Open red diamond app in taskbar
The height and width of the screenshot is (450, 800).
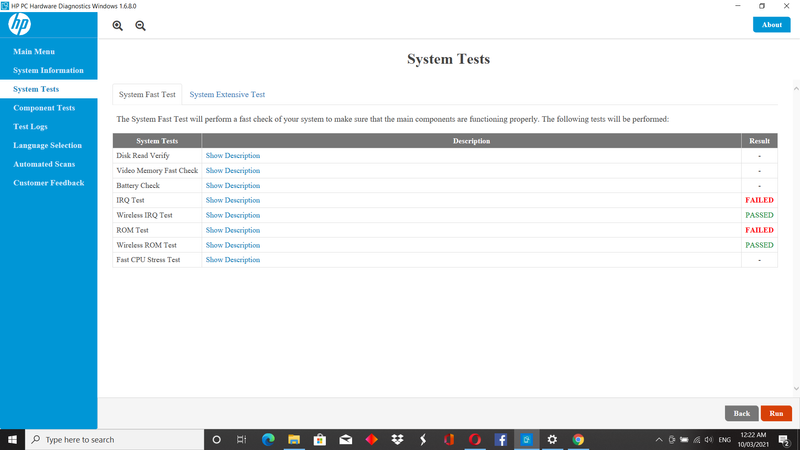[x=371, y=439]
